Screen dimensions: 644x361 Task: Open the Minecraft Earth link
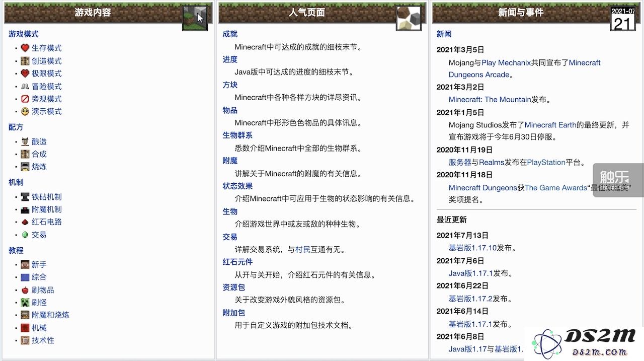pyautogui.click(x=550, y=125)
